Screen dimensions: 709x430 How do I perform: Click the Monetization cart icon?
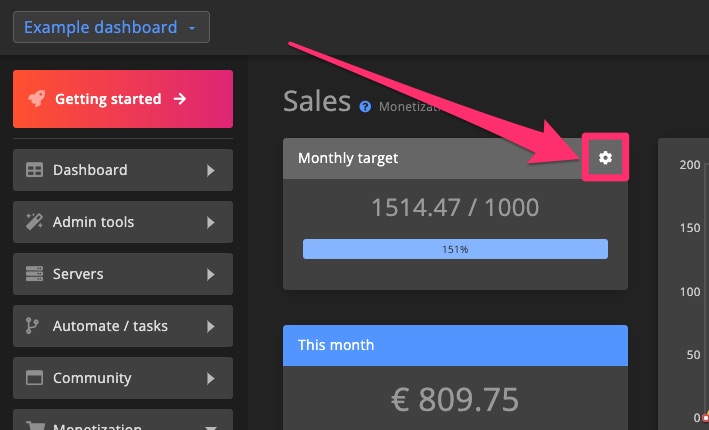[x=34, y=426]
